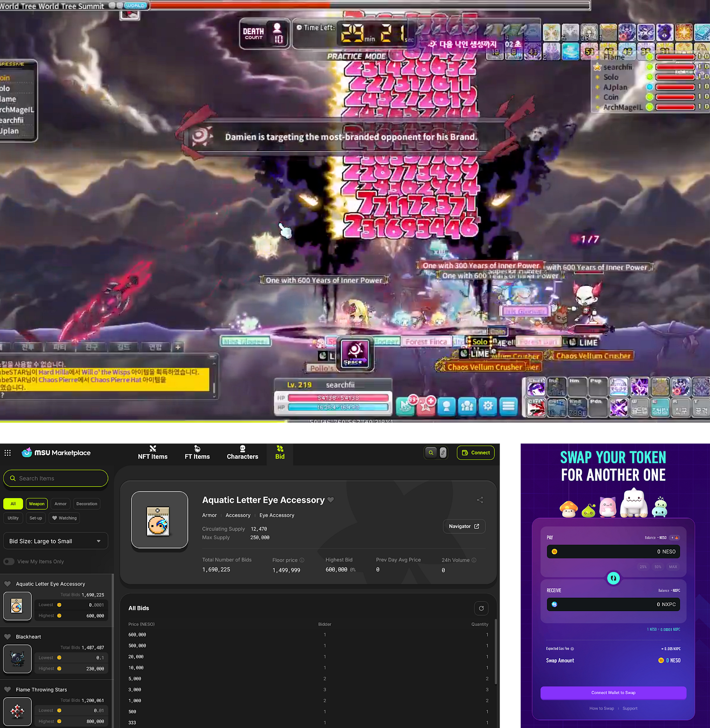Viewport: 710px width, 728px height.
Task: Use the Shift quickslot skill icon
Action: [x=536, y=387]
